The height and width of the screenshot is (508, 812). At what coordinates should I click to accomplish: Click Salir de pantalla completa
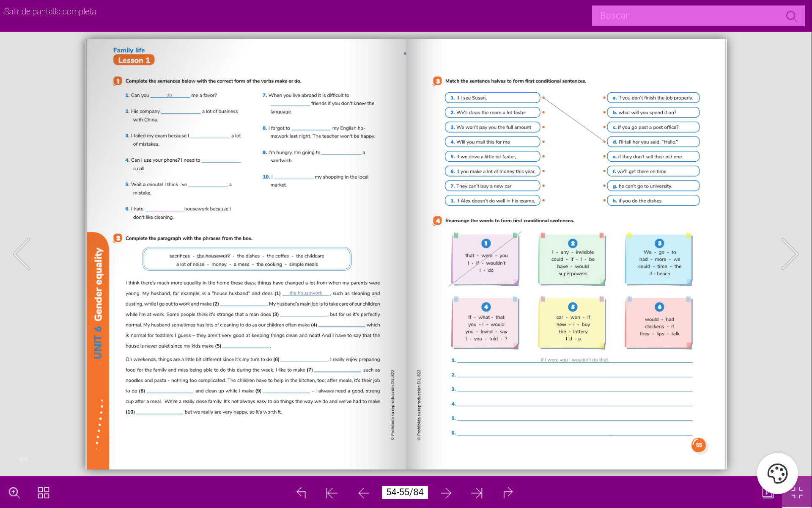pos(50,11)
